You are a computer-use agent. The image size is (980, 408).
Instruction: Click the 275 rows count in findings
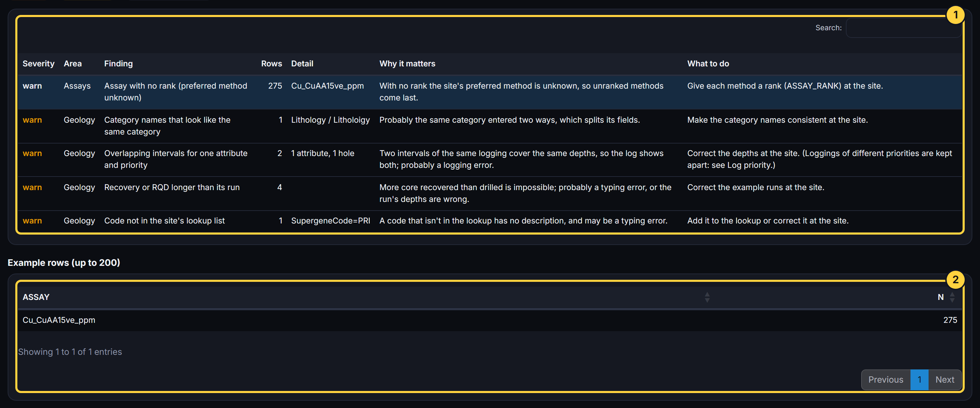(x=275, y=86)
